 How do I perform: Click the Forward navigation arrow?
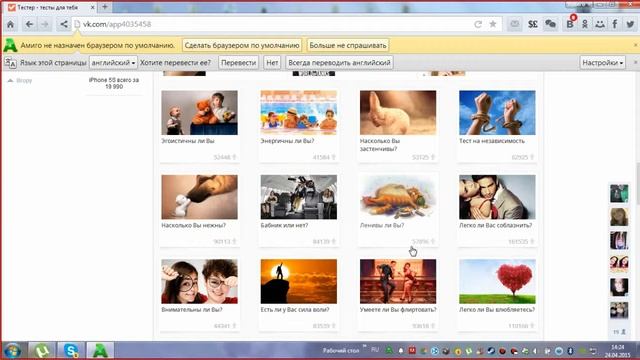(x=44, y=24)
